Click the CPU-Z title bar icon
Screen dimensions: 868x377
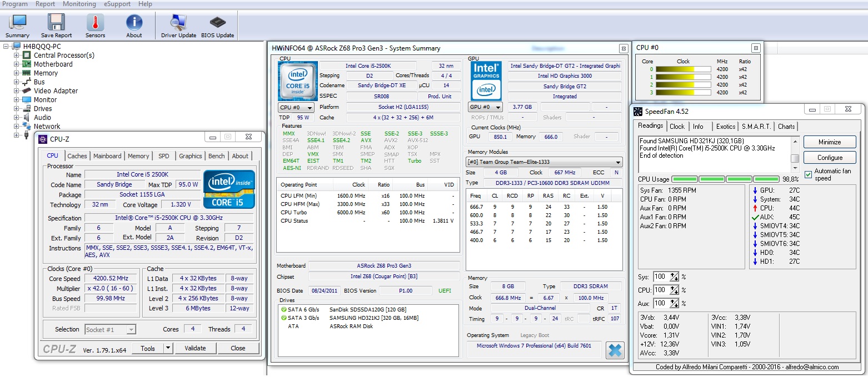(x=43, y=139)
